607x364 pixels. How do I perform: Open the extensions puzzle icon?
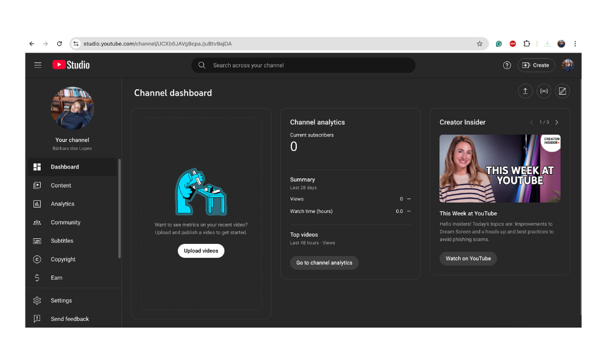[526, 44]
